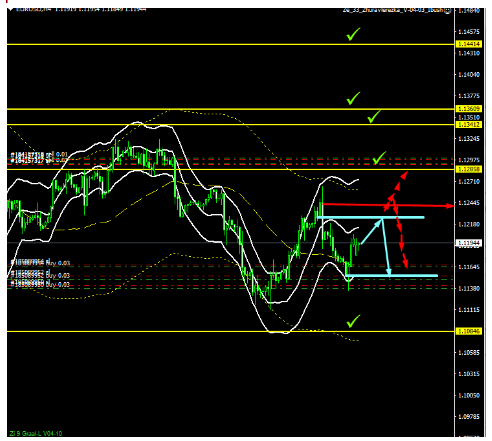Screen dimensions: 492x441
Task: Click the 1.12710 value on price axis
Action: 469,181
